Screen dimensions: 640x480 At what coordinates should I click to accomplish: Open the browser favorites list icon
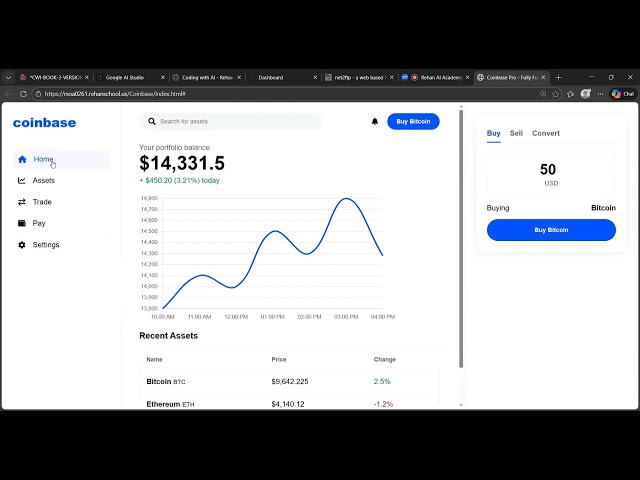point(571,94)
